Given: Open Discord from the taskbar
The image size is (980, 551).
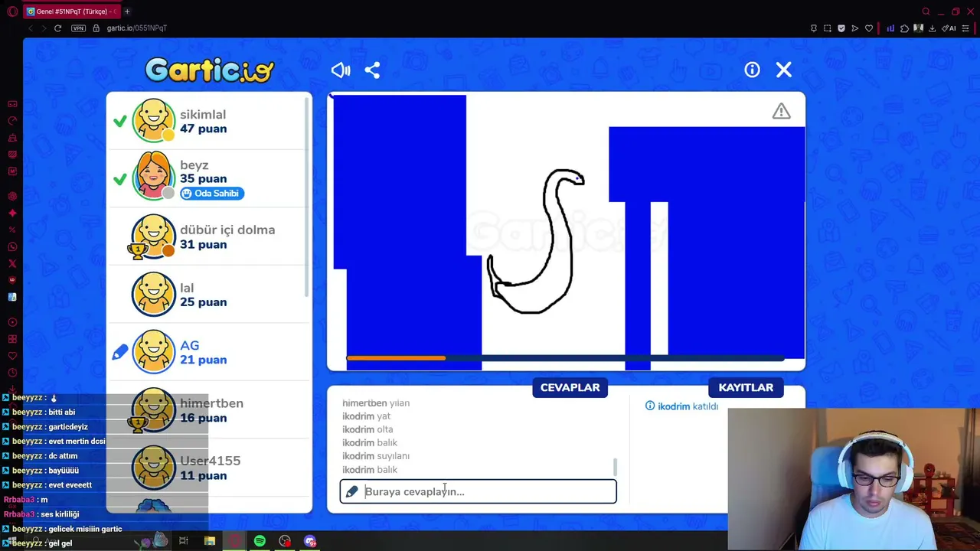Looking at the screenshot, I should 310,541.
